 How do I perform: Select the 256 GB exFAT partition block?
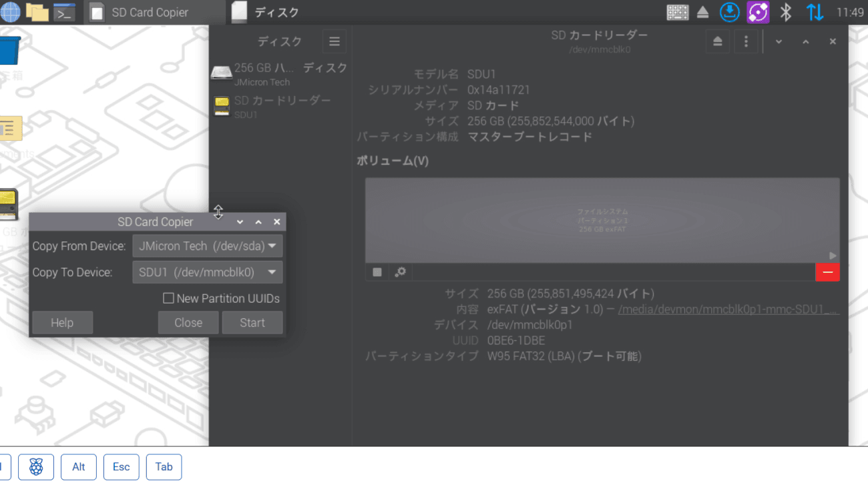click(x=602, y=220)
